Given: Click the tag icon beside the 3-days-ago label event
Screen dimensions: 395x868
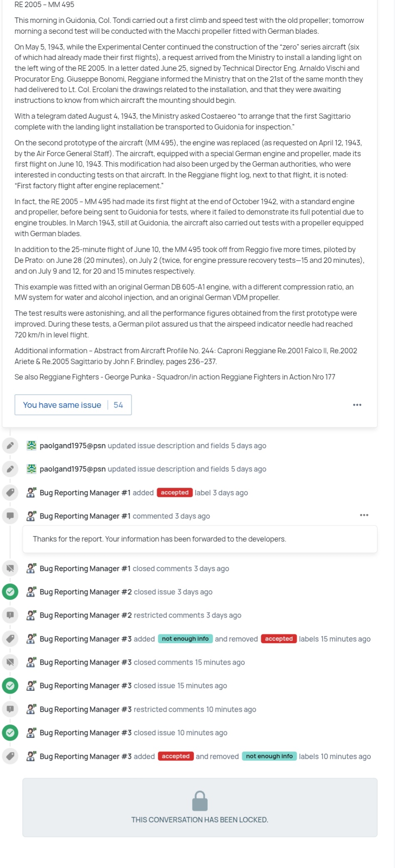Looking at the screenshot, I should [10, 493].
